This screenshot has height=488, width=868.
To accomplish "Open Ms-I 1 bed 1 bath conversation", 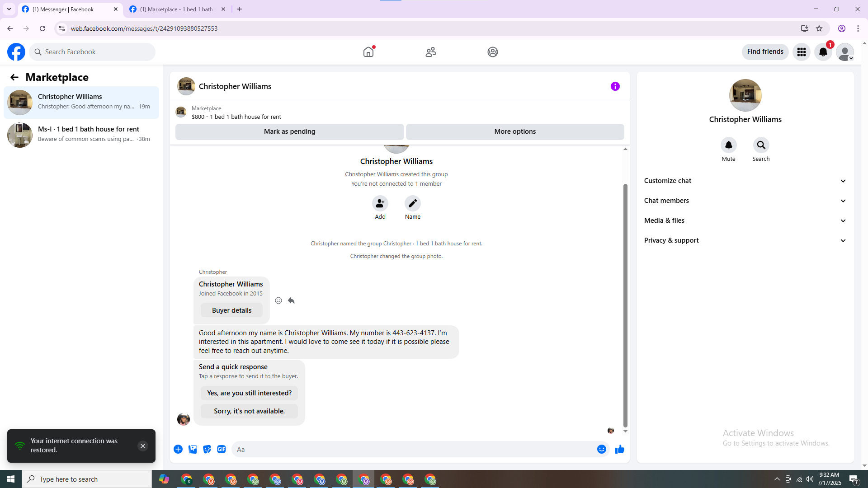I will point(81,135).
